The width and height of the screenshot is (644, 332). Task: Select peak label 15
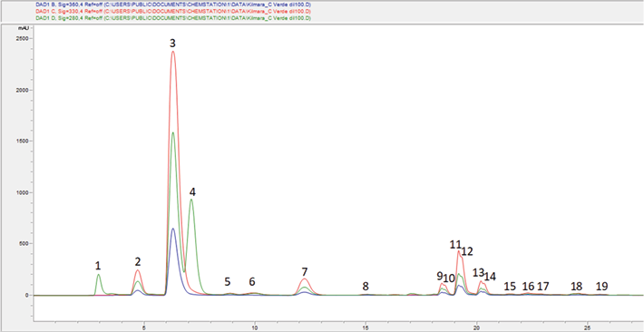pyautogui.click(x=510, y=286)
